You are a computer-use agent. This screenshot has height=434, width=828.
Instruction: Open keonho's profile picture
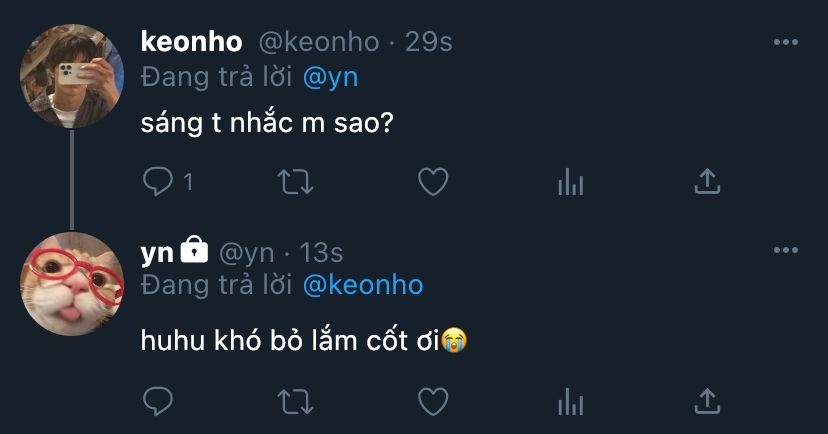71,76
